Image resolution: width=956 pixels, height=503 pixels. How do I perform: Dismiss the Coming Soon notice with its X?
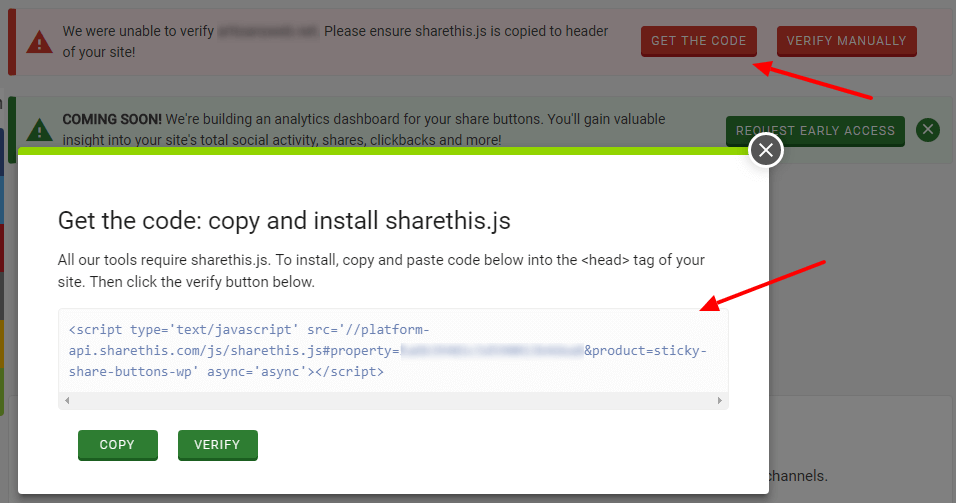(928, 129)
